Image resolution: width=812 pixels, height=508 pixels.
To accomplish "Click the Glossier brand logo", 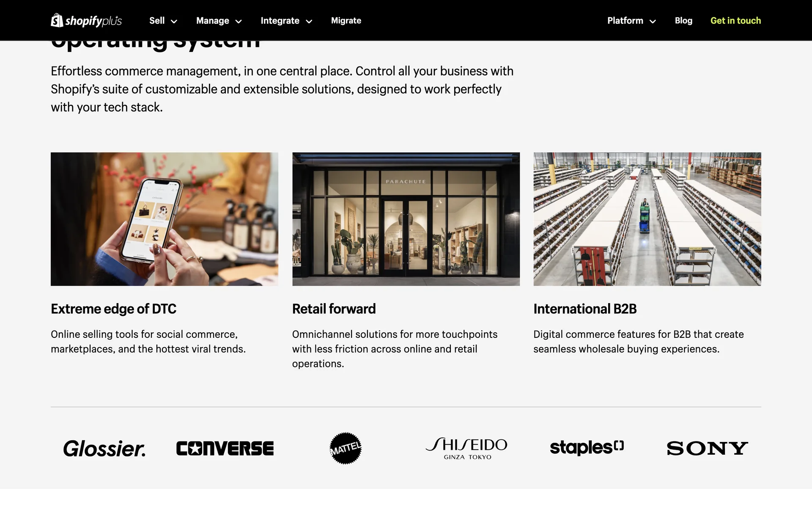I will [x=104, y=449].
